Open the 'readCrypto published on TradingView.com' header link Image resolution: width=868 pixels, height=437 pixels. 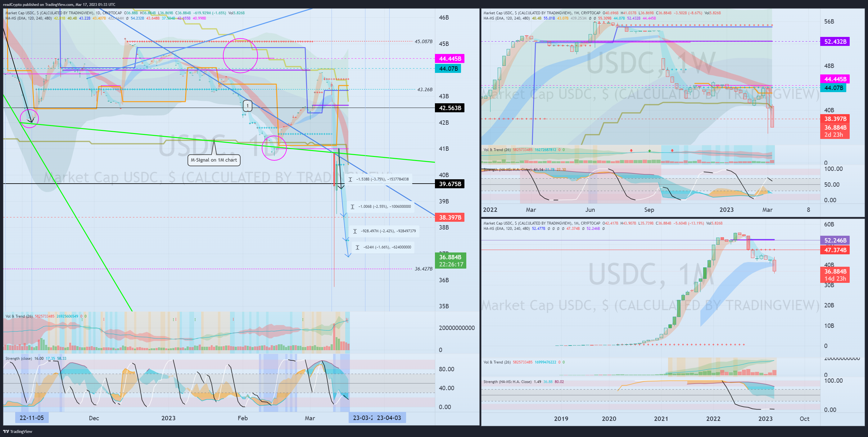click(59, 4)
